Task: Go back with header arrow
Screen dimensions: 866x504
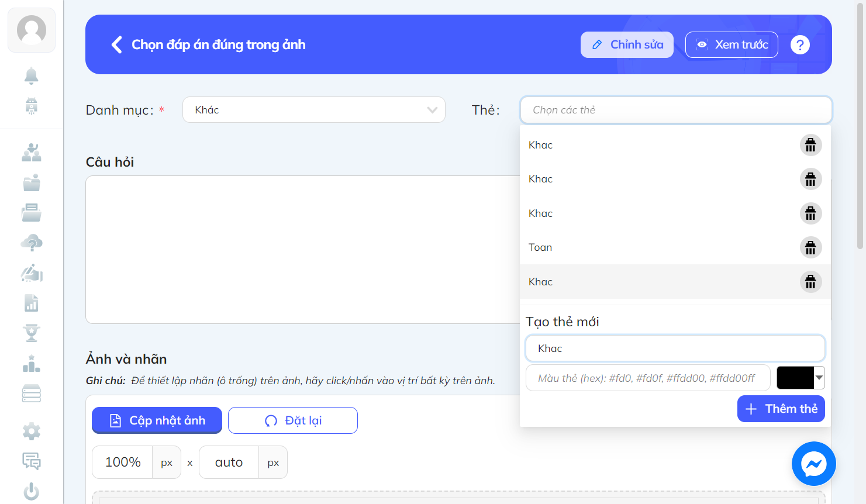Action: pyautogui.click(x=117, y=44)
